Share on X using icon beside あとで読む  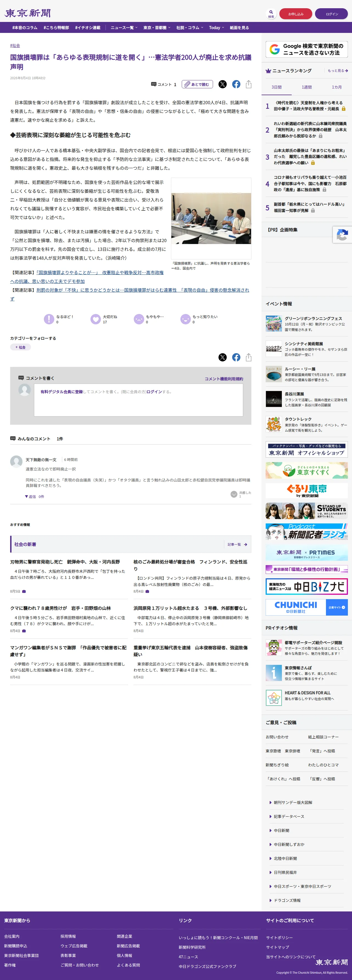click(223, 84)
